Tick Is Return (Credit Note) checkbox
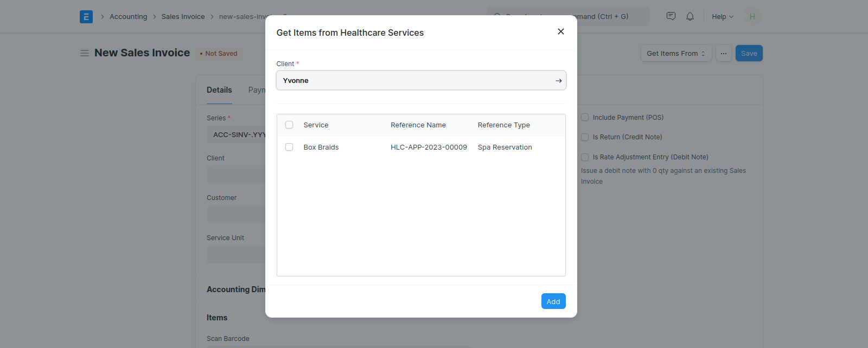This screenshot has height=348, width=868. pyautogui.click(x=585, y=137)
